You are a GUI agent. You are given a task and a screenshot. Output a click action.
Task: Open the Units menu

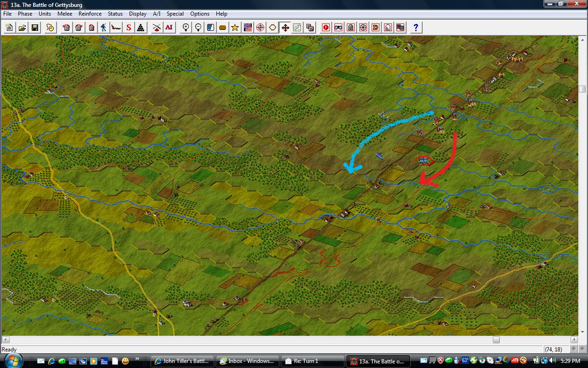(x=45, y=14)
